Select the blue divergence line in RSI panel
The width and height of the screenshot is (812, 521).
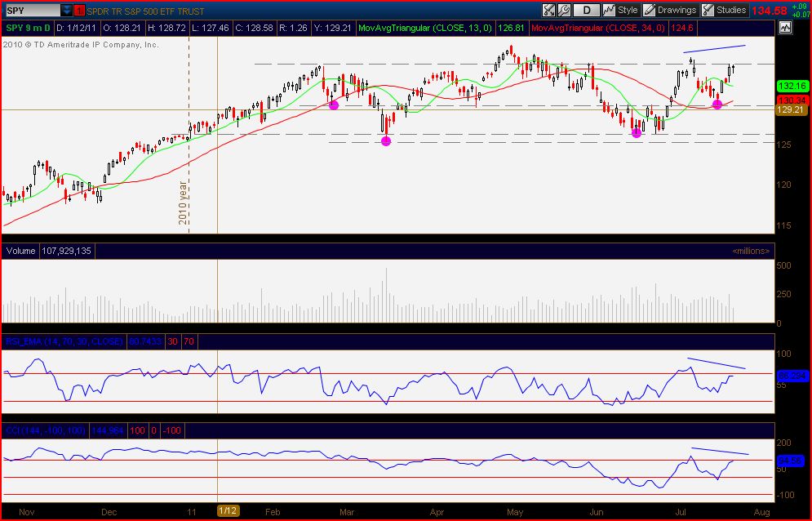tap(717, 363)
